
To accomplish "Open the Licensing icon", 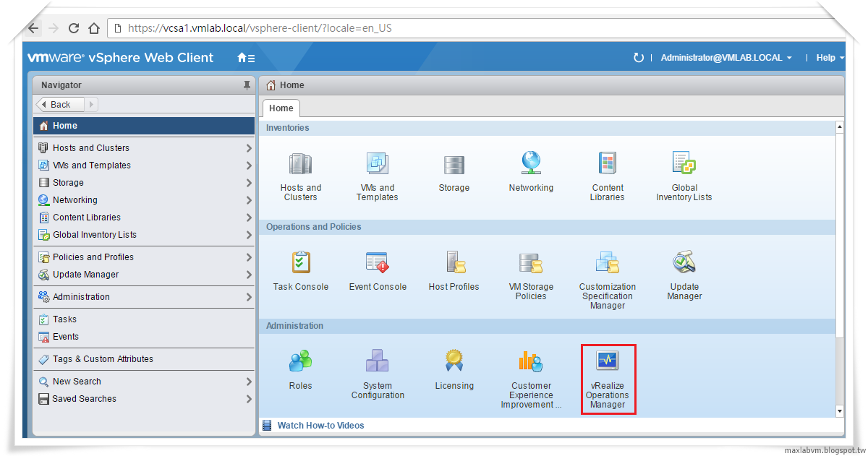I will [x=454, y=361].
